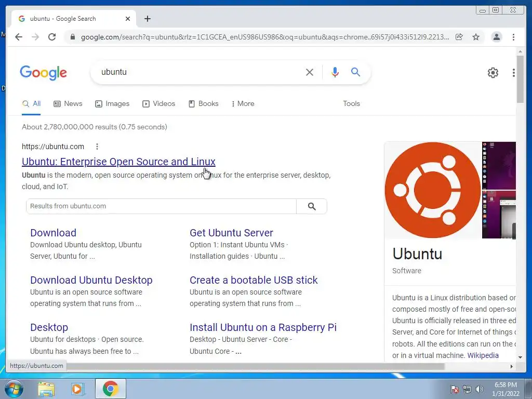The height and width of the screenshot is (399, 532).
Task: Switch to the Videos tab
Action: click(159, 104)
